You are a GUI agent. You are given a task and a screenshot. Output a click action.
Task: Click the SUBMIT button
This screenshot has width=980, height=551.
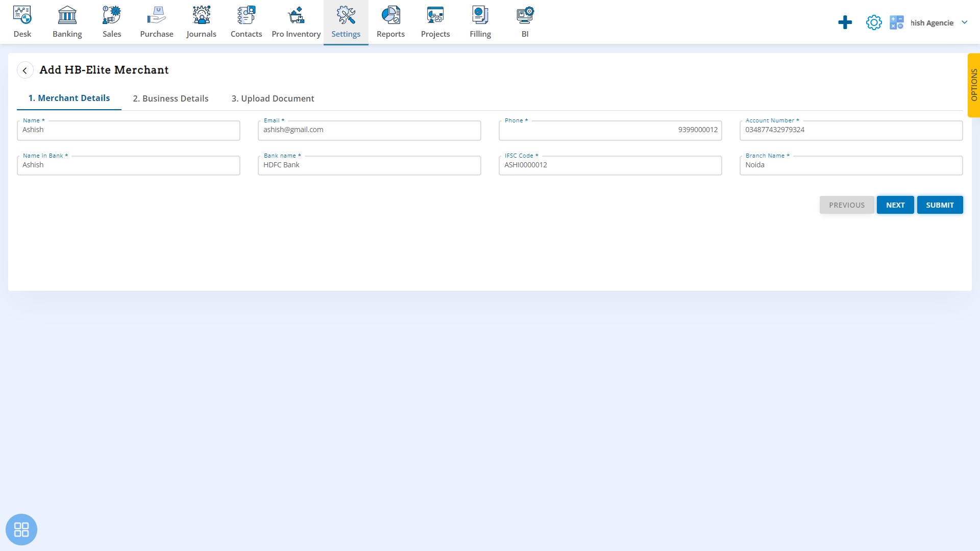940,205
